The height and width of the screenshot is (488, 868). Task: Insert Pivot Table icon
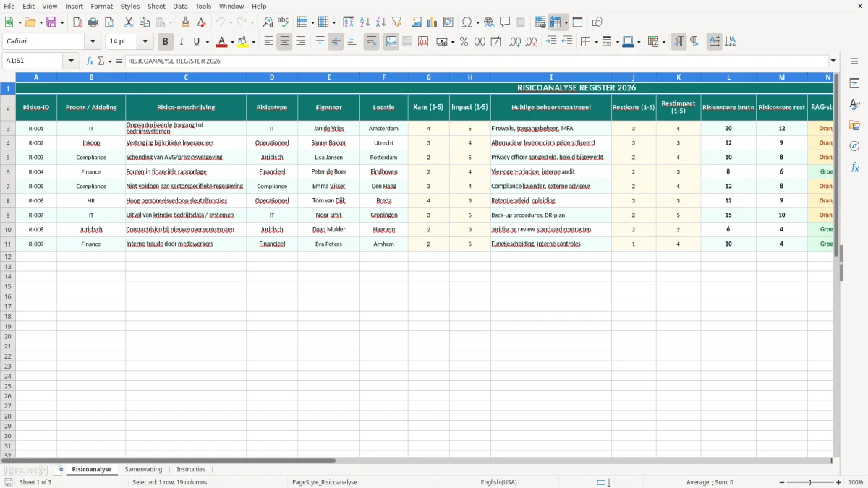point(448,22)
